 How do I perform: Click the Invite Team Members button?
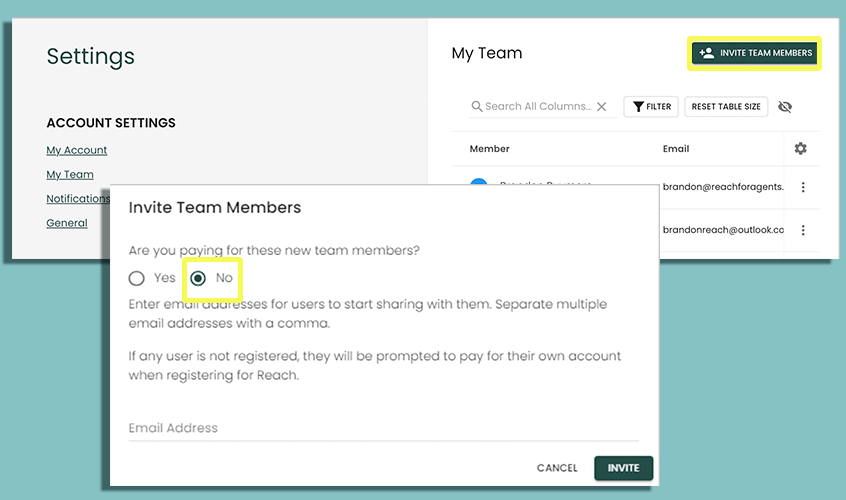click(755, 53)
